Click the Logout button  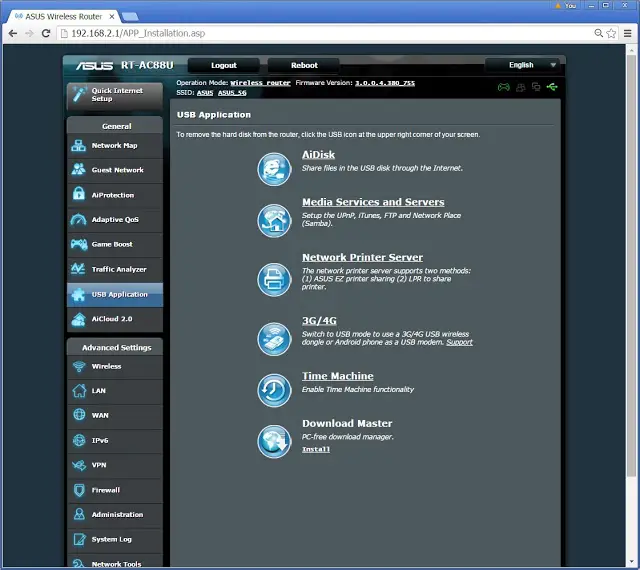pos(224,65)
